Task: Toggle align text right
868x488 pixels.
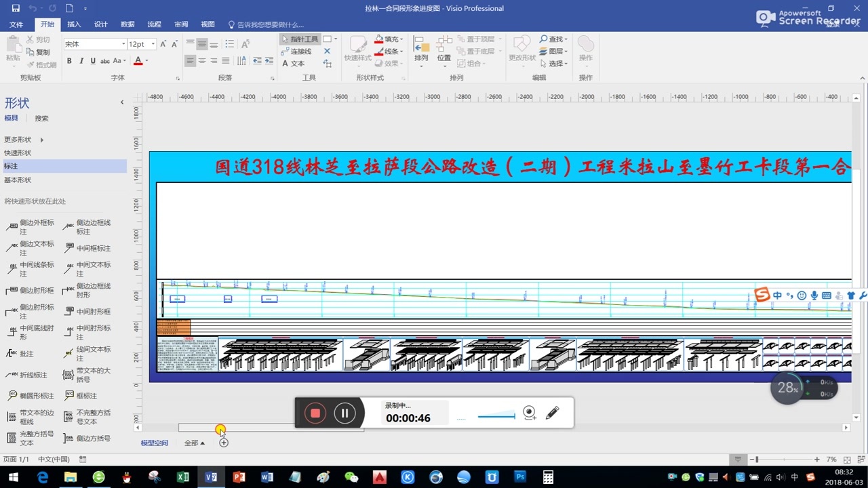Action: coord(214,61)
